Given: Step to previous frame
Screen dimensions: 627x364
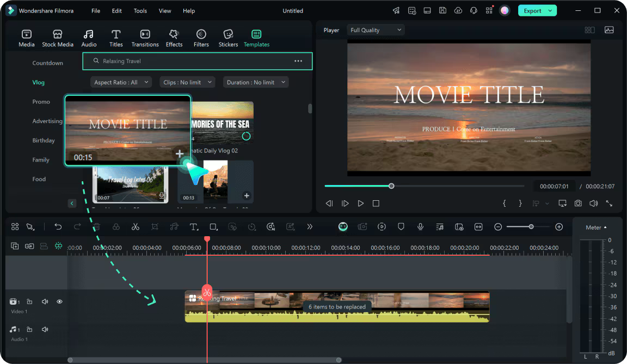Looking at the screenshot, I should pyautogui.click(x=329, y=203).
